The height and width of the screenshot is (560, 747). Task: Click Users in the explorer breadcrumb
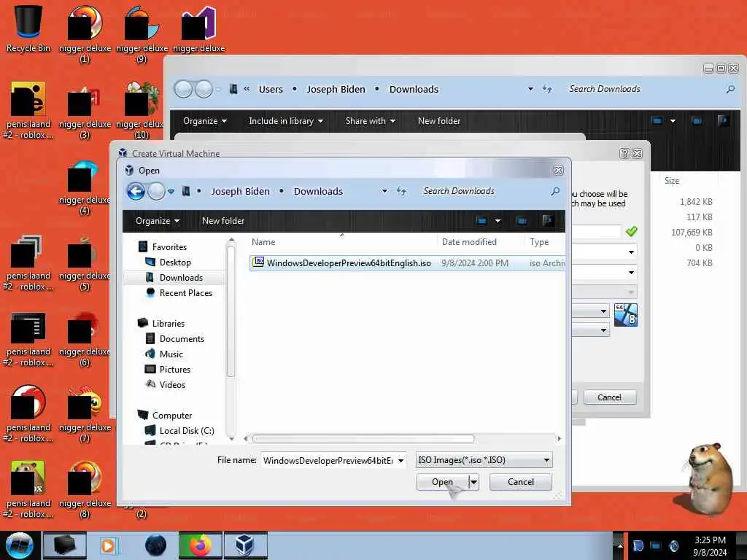271,89
